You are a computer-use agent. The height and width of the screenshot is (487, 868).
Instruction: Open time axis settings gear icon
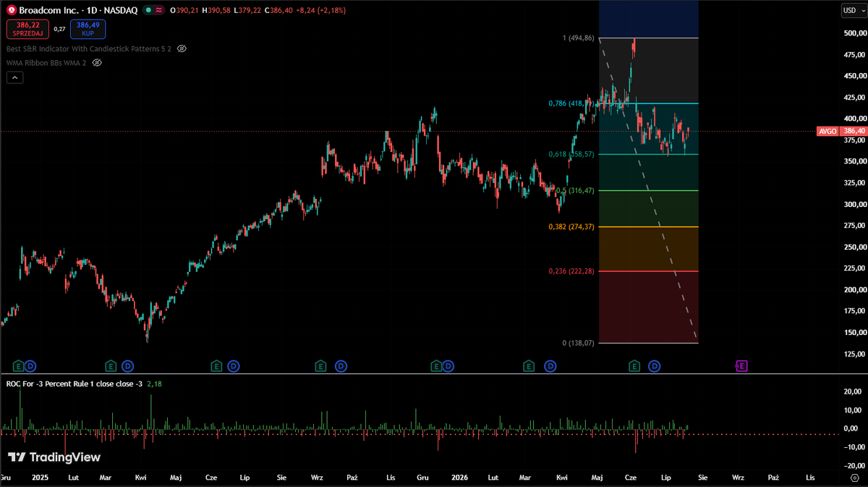tap(854, 478)
